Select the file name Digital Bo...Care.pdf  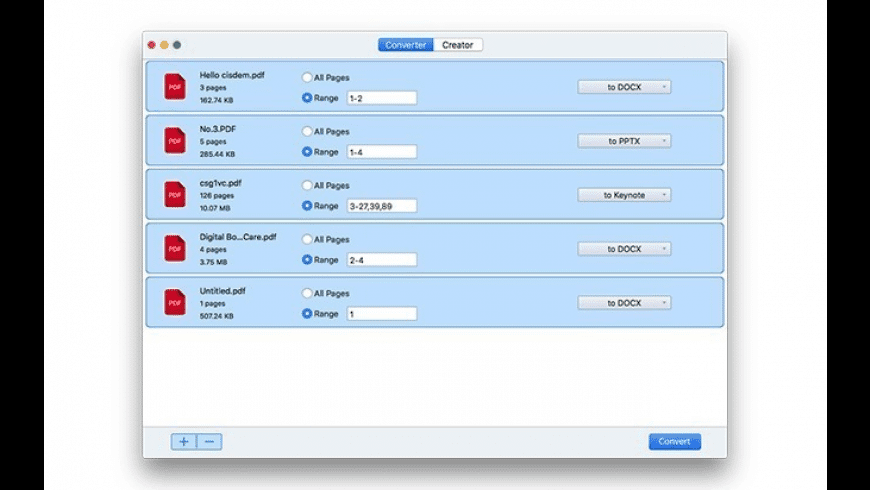(x=238, y=236)
